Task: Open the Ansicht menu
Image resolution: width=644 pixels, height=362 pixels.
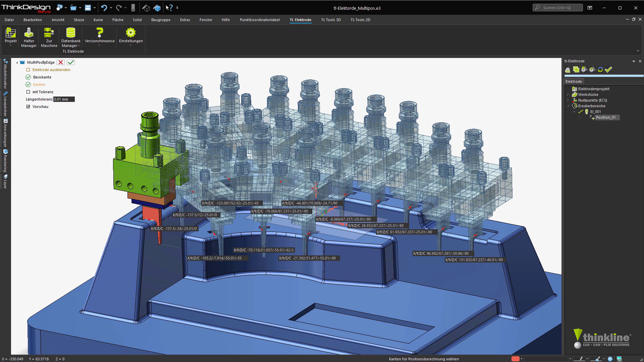Action: [x=58, y=20]
